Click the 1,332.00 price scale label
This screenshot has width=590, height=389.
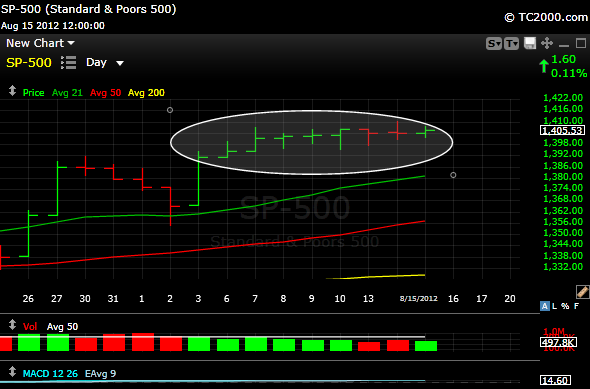[x=563, y=267]
